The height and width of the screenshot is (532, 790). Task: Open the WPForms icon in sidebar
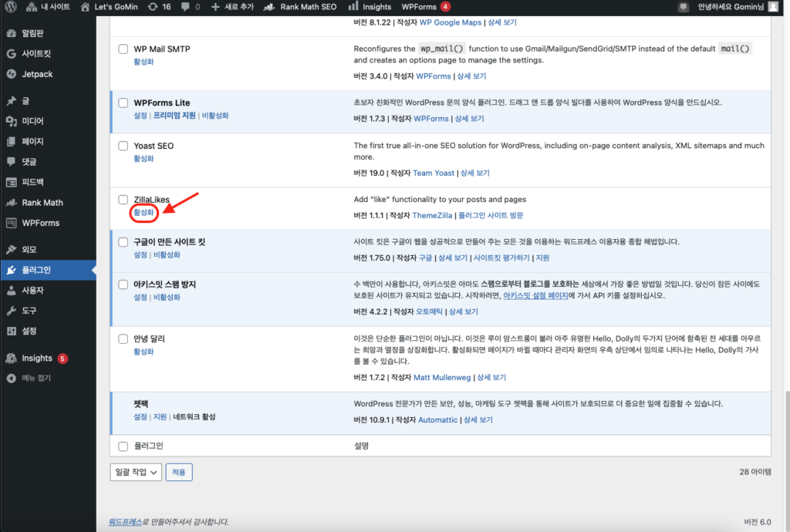[11, 223]
